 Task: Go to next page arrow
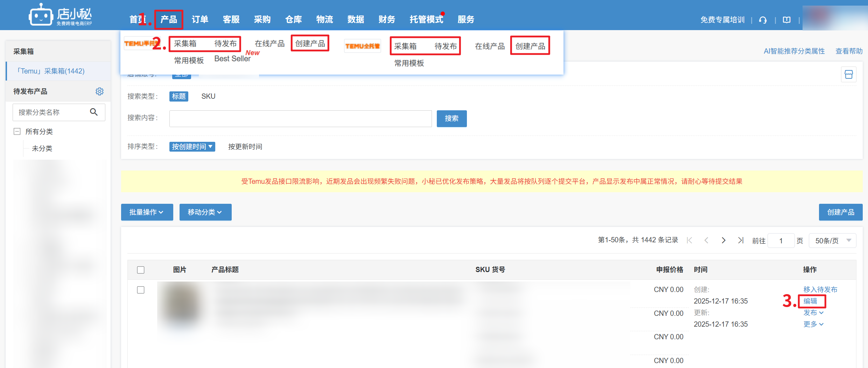(x=723, y=240)
